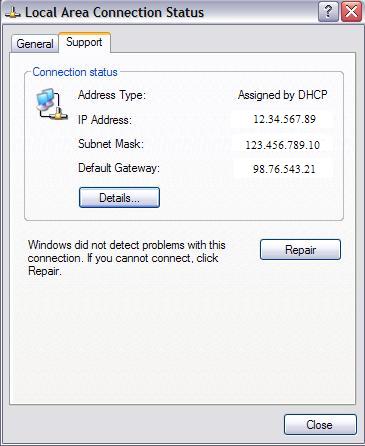Image resolution: width=365 pixels, height=446 pixels.
Task: Click the Default Gateway value 98.76.543.21
Action: pos(284,169)
